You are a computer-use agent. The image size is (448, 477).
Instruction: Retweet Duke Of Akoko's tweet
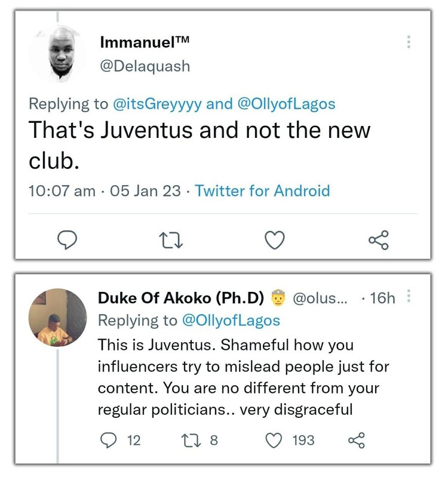[192, 441]
